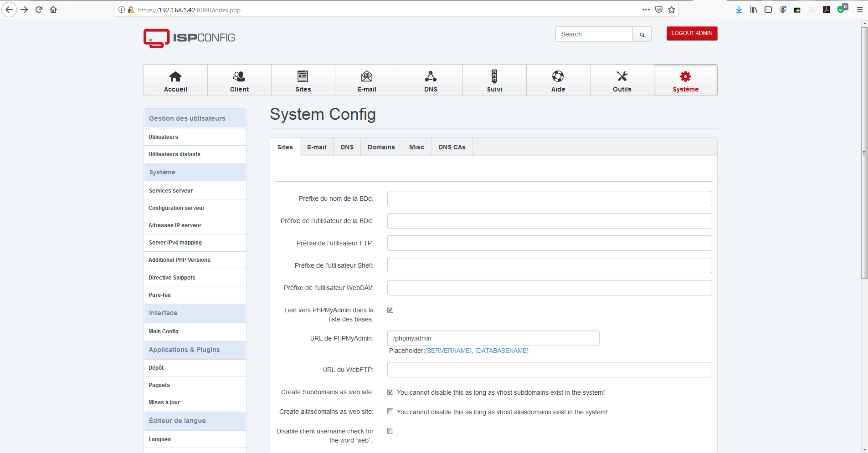Open Services serveur in sidebar
This screenshot has width=868, height=453.
pos(195,191)
